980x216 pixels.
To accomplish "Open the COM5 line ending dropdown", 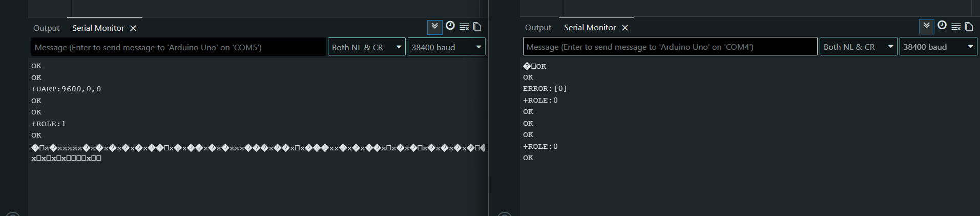I will tap(367, 47).
